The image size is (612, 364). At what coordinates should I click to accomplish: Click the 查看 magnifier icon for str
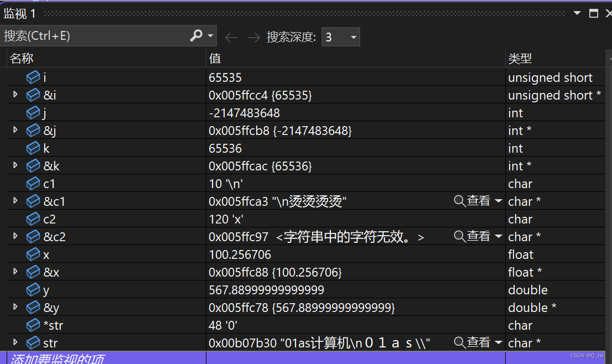(x=459, y=342)
